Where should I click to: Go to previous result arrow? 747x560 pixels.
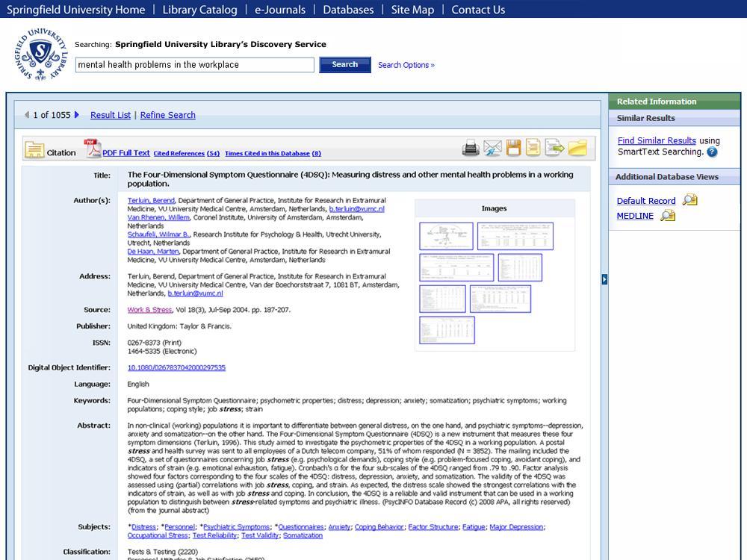[27, 115]
